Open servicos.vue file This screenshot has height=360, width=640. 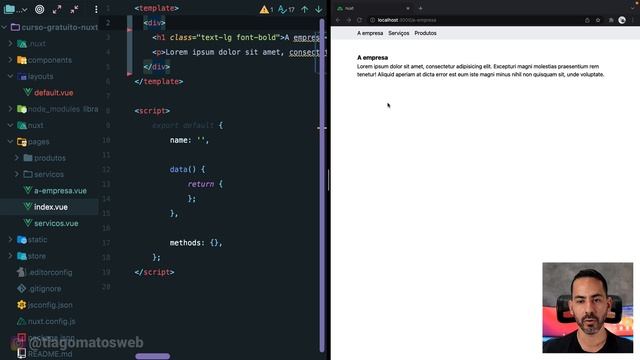click(x=56, y=223)
